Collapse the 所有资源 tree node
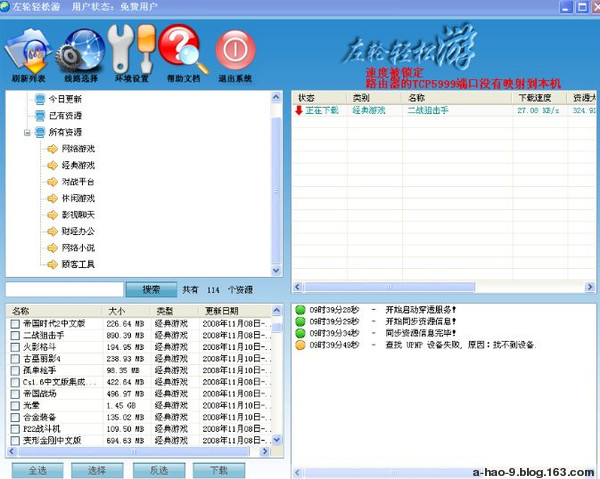This screenshot has width=600, height=479. tap(27, 132)
